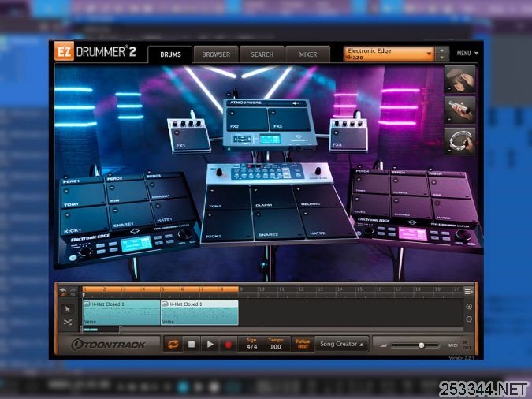Click the Sign 4/4 time signature field
The height and width of the screenshot is (399, 532).
click(251, 344)
